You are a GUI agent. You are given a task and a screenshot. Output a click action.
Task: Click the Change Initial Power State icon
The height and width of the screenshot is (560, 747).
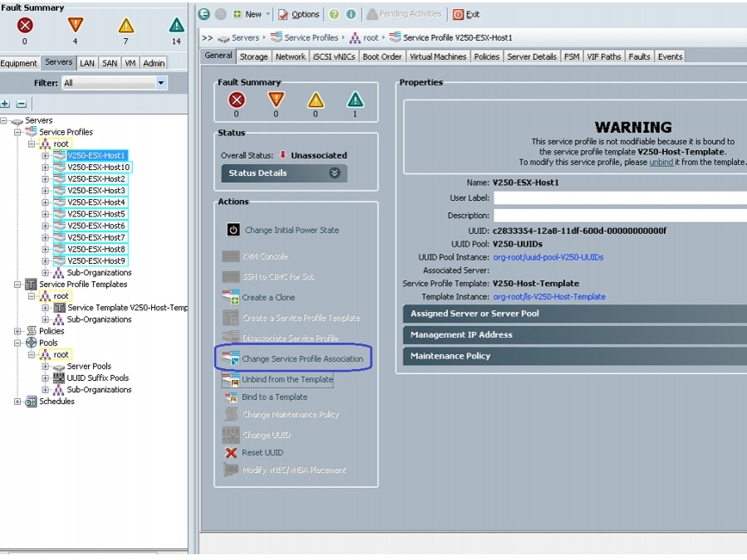(233, 230)
